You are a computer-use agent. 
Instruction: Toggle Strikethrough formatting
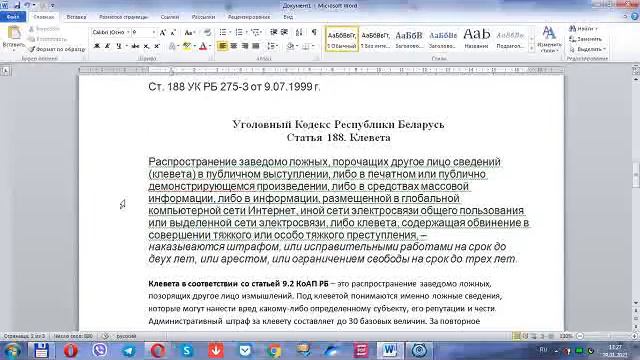(x=135, y=46)
